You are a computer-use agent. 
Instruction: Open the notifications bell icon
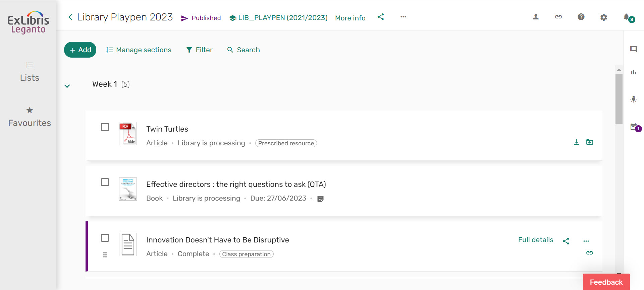point(627,17)
